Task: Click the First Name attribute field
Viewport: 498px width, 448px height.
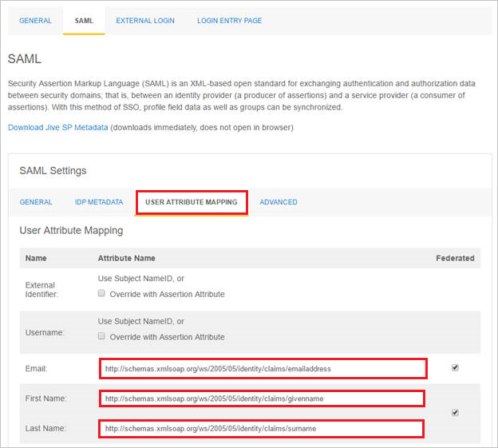Action: [x=262, y=398]
